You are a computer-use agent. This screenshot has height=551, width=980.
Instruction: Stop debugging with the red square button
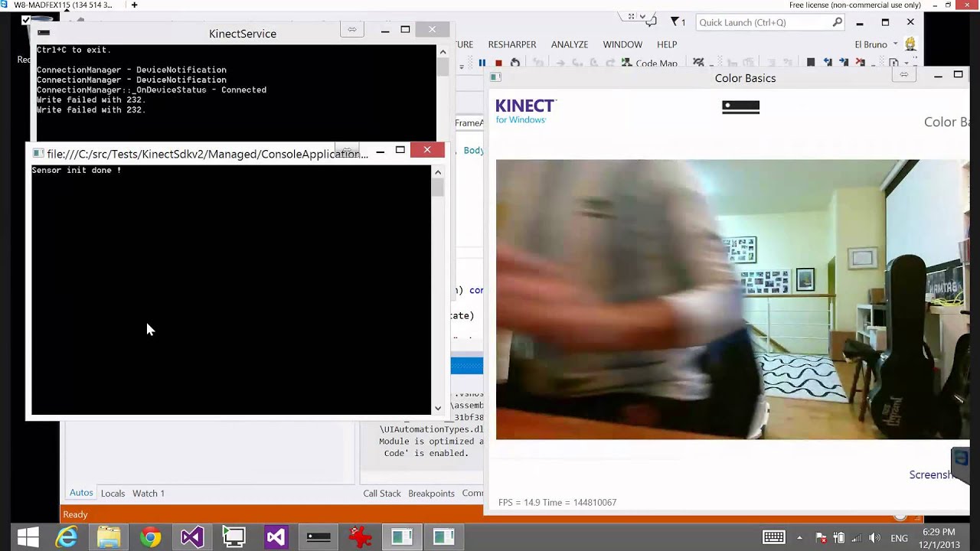(498, 63)
